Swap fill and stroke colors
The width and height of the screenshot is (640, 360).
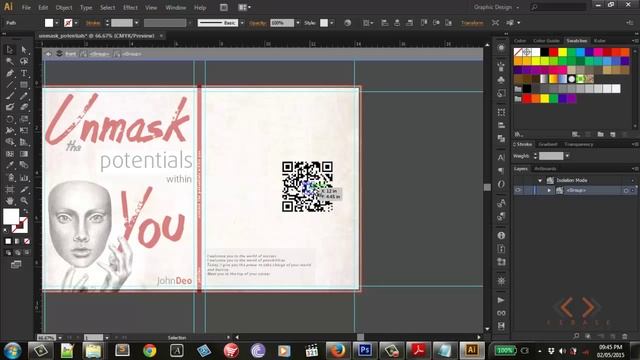26,211
